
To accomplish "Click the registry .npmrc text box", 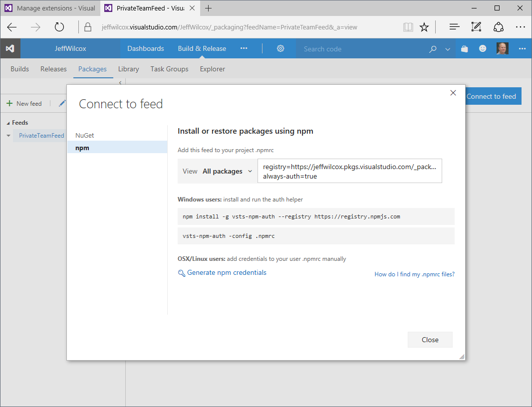I will [x=349, y=171].
